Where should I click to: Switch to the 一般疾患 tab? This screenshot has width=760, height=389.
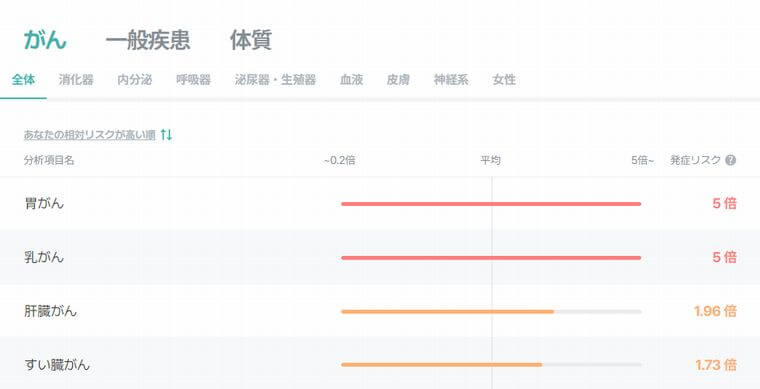148,40
